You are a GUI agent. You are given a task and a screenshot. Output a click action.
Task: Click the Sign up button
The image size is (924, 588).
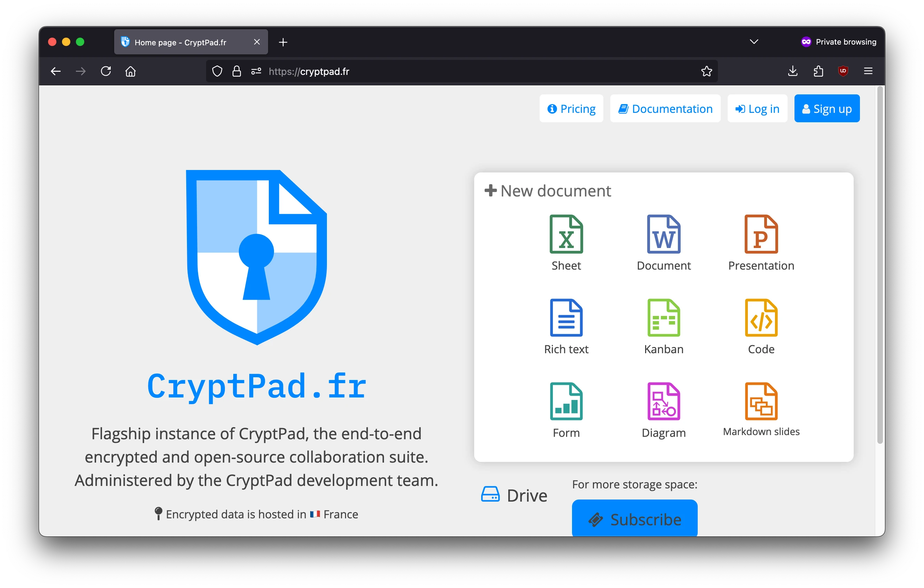[x=827, y=108]
